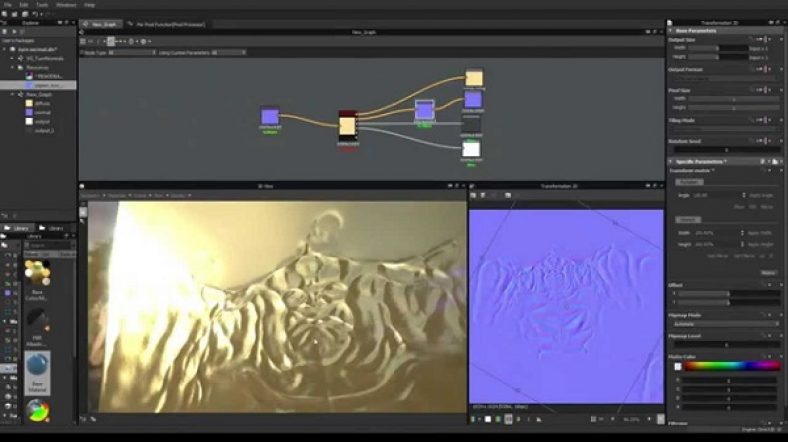788x442 pixels.
Task: Select the central beige node with dark red header
Action: click(347, 125)
